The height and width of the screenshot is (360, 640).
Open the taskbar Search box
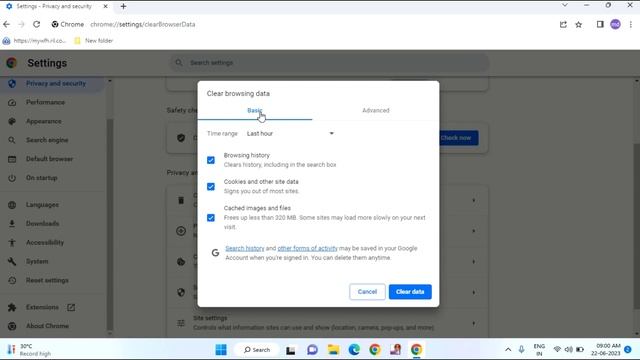point(257,350)
